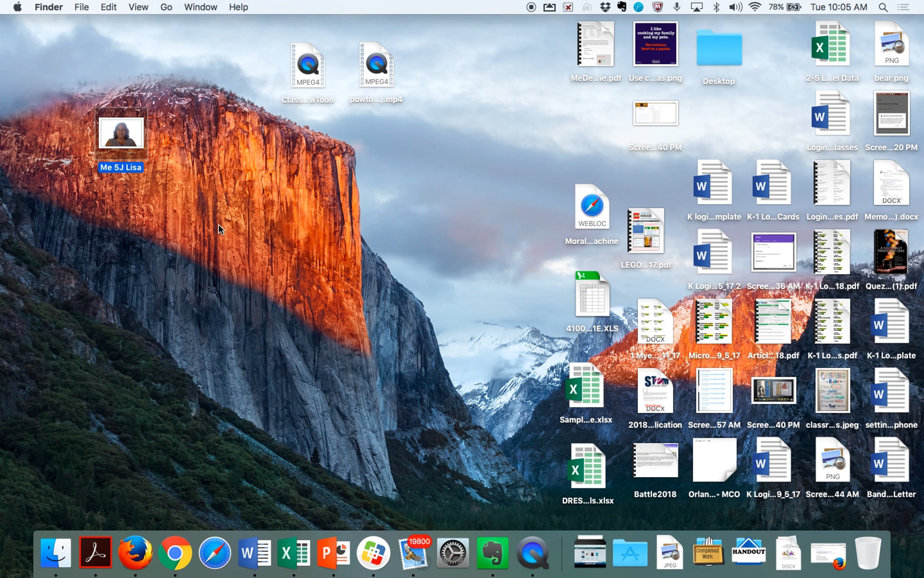Select the powto...).mp4 video file
Viewport: 924px width, 578px height.
(x=376, y=65)
